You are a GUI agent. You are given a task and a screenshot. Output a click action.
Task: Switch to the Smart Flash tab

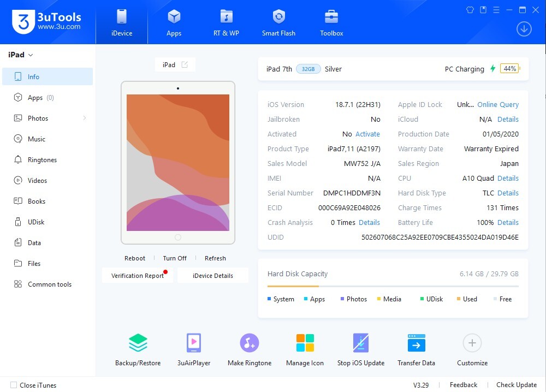tap(278, 23)
